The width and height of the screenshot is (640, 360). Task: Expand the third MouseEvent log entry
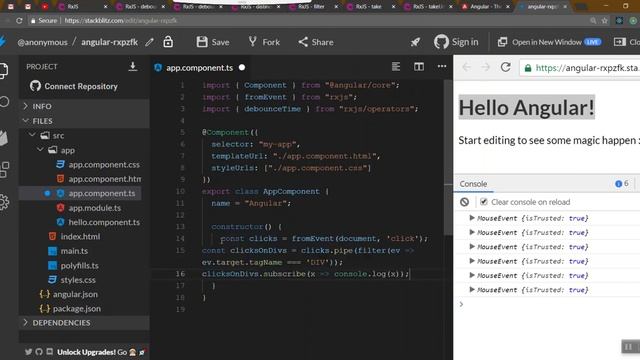click(x=472, y=247)
